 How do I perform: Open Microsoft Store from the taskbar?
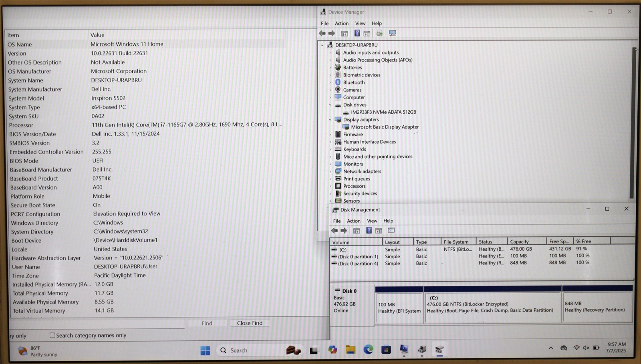[386, 350]
